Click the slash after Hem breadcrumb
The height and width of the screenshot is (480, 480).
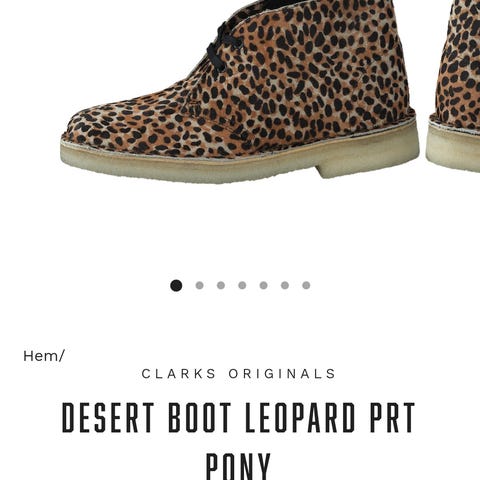(x=61, y=356)
